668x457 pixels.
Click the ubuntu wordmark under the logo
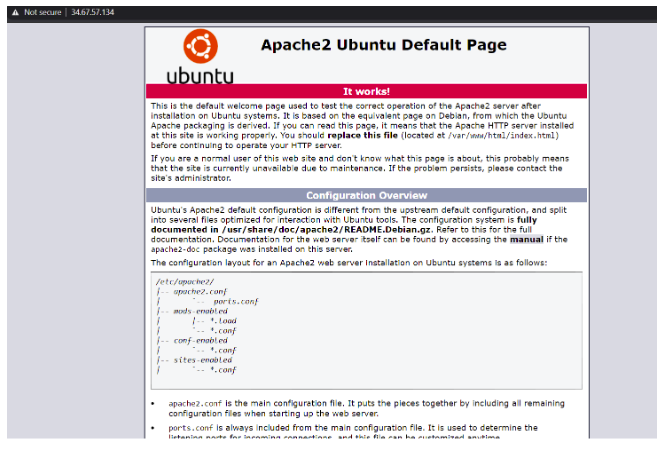pos(200,75)
